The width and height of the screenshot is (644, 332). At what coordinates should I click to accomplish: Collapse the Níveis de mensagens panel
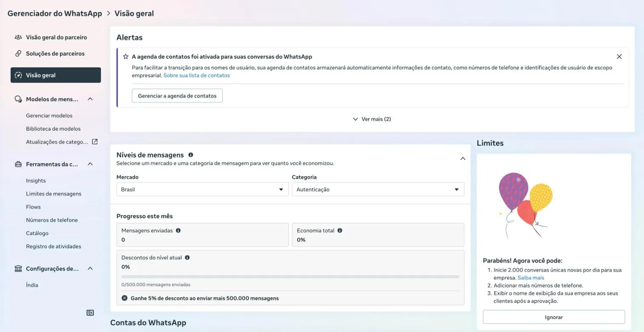(x=463, y=159)
